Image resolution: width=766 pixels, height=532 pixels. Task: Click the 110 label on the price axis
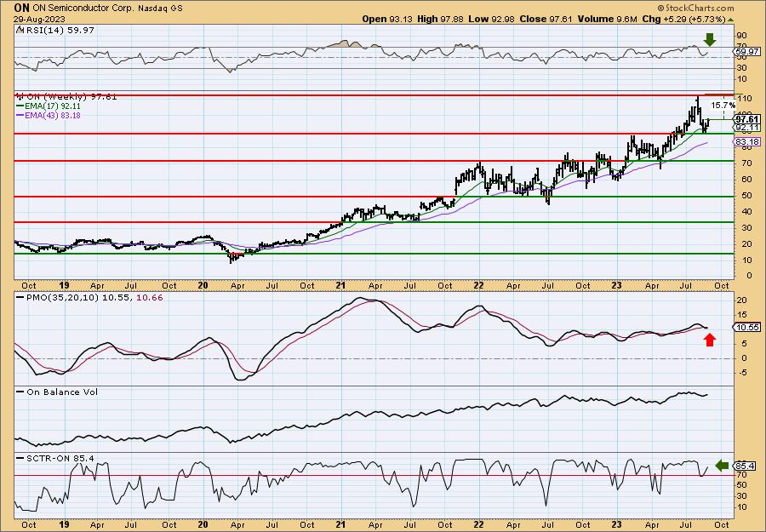click(745, 99)
